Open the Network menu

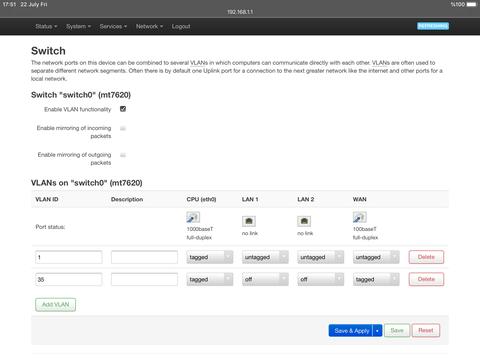(149, 26)
